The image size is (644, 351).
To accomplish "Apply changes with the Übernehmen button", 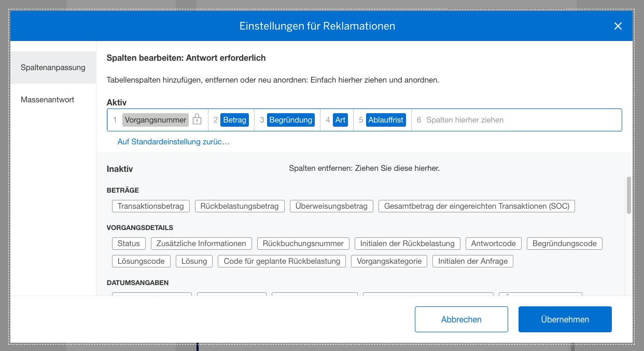I will [565, 319].
